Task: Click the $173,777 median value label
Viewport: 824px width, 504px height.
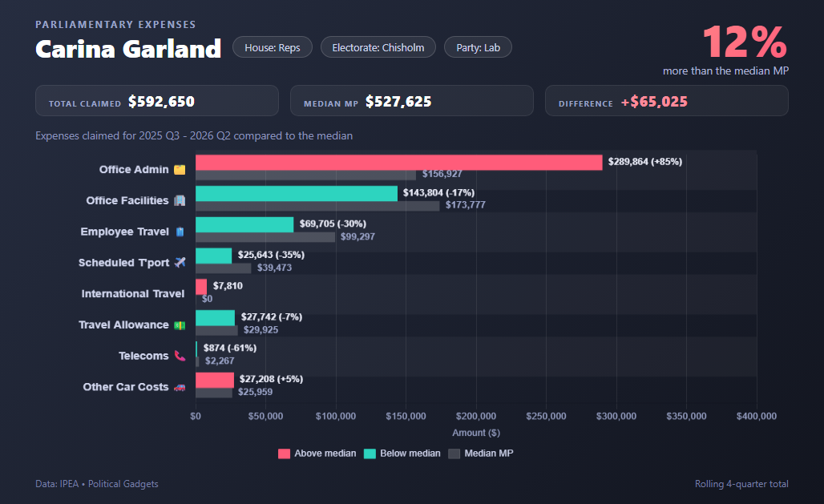Action: (465, 205)
